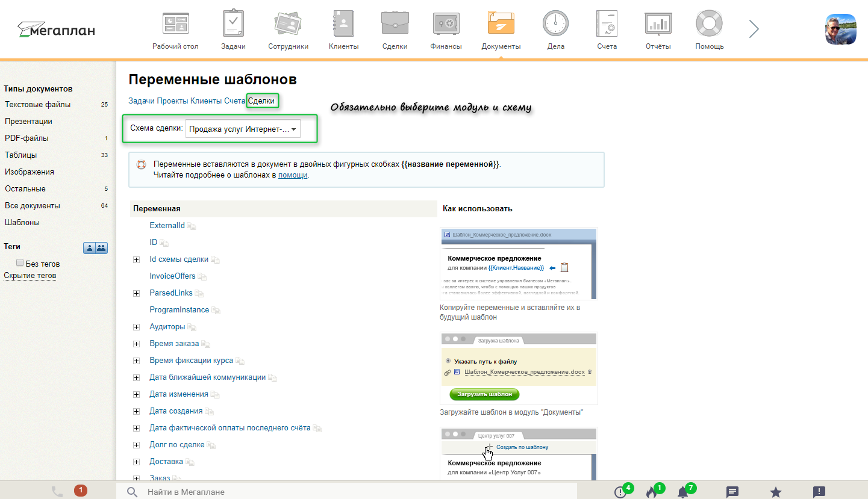The width and height of the screenshot is (868, 499).
Task: Open phone calls icon in bottom bar
Action: (57, 492)
